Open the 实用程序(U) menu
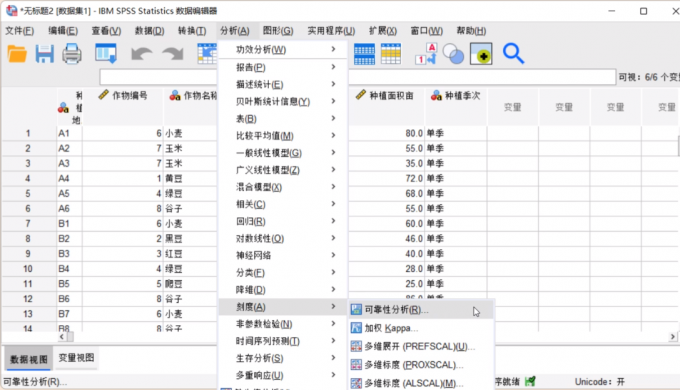The width and height of the screenshot is (680, 390). click(331, 31)
